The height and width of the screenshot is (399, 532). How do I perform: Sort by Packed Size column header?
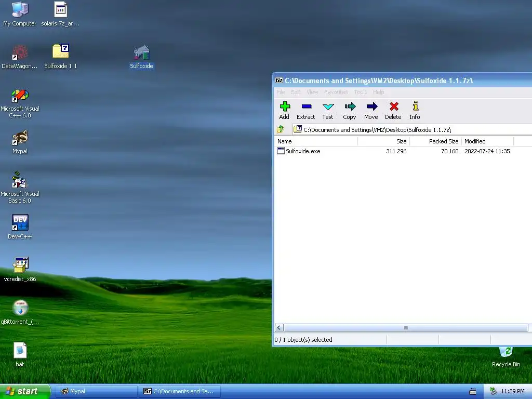436,141
